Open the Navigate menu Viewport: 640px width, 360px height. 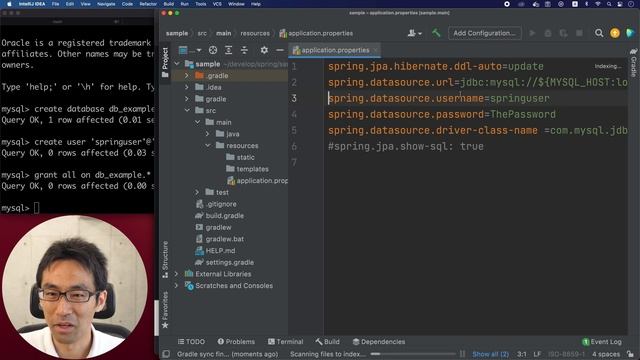[106, 4]
